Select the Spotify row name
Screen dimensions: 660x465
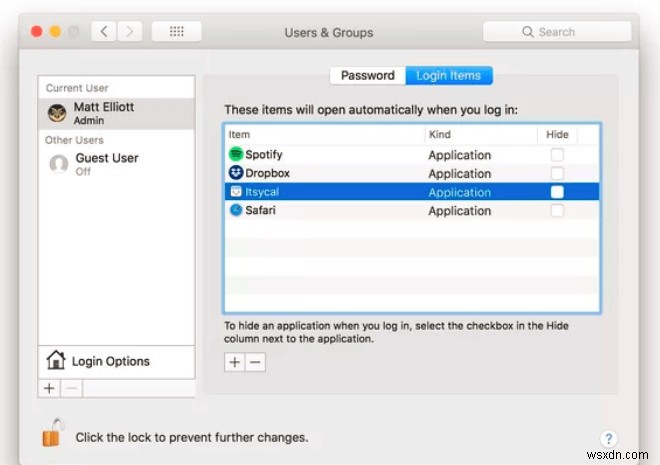click(x=263, y=154)
